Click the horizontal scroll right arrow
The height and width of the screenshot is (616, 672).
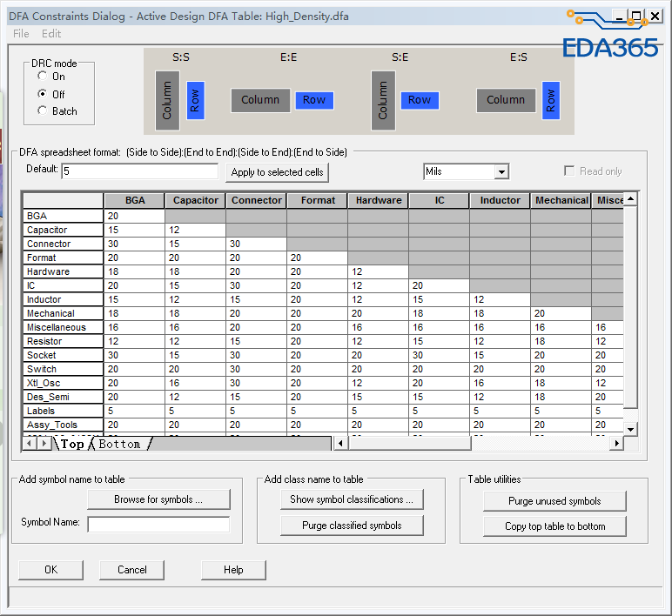click(616, 443)
